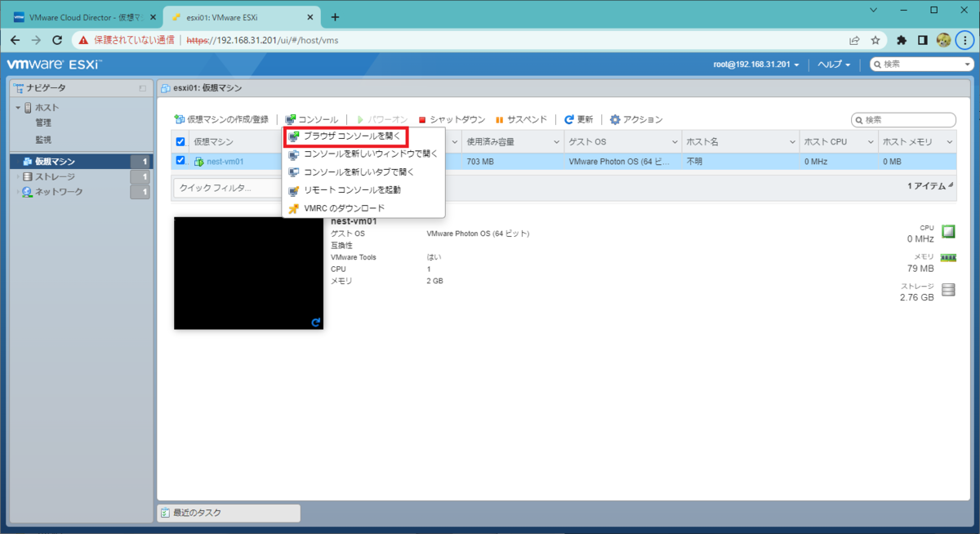
Task: Open the browser console menu entry
Action: point(345,136)
